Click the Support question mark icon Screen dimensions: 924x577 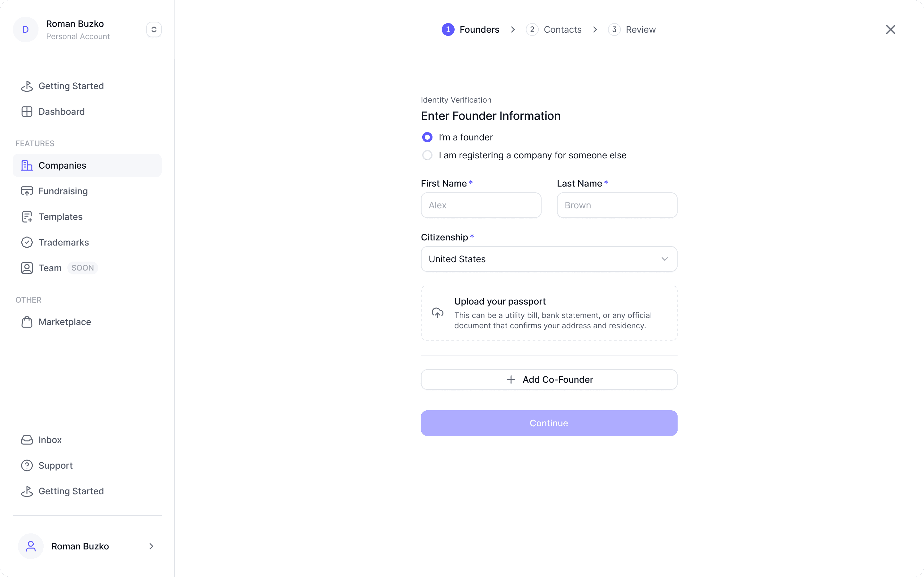27,465
